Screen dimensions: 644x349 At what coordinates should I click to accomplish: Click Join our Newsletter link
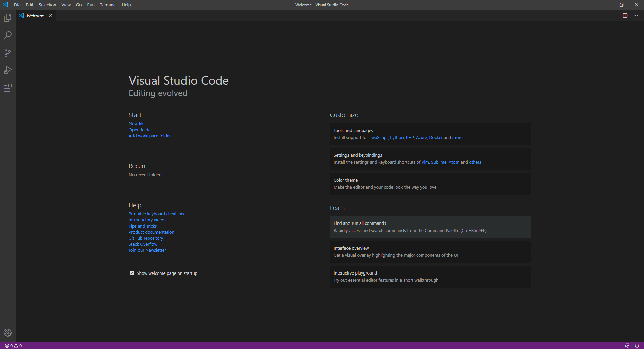coord(147,250)
